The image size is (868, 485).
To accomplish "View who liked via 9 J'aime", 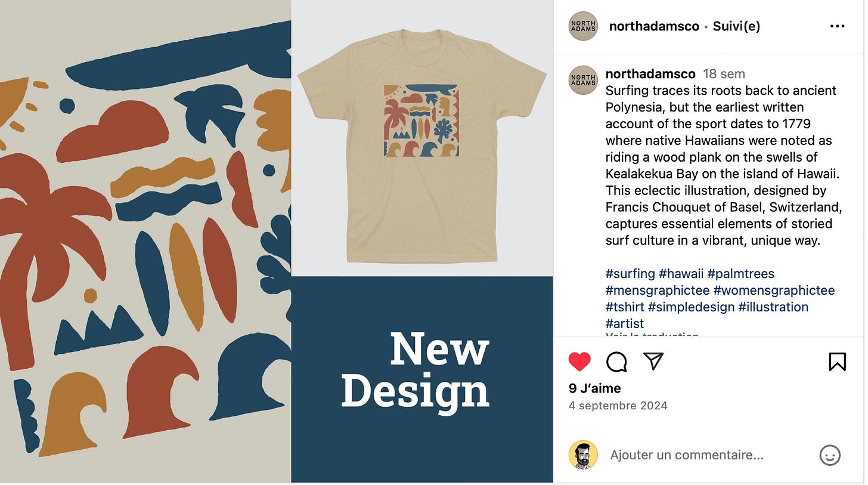I will pos(595,388).
